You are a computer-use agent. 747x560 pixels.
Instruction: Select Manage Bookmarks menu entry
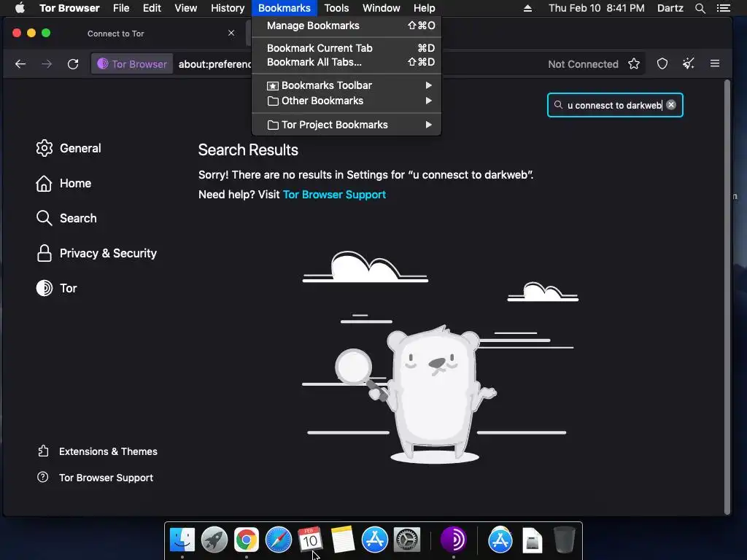[x=347, y=26]
